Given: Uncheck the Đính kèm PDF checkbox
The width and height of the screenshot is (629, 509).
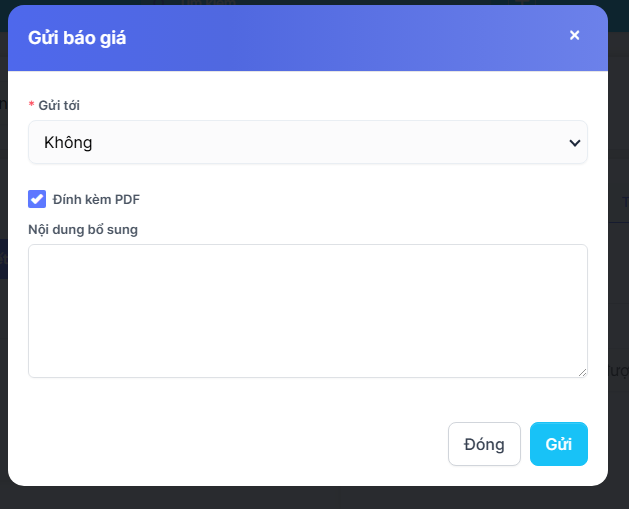Looking at the screenshot, I should [37, 199].
